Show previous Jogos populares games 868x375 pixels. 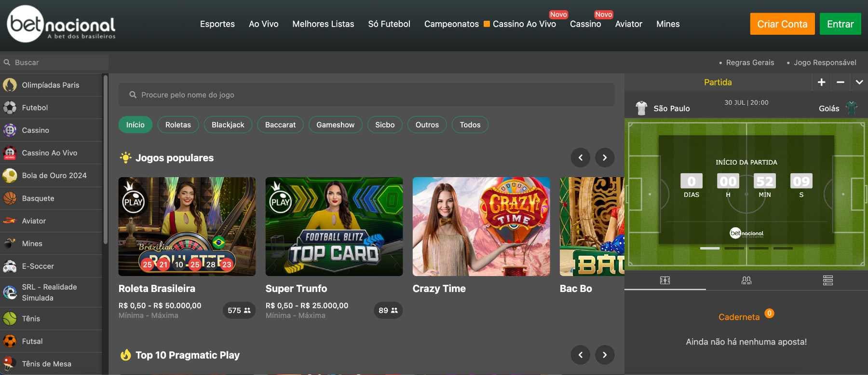point(581,157)
